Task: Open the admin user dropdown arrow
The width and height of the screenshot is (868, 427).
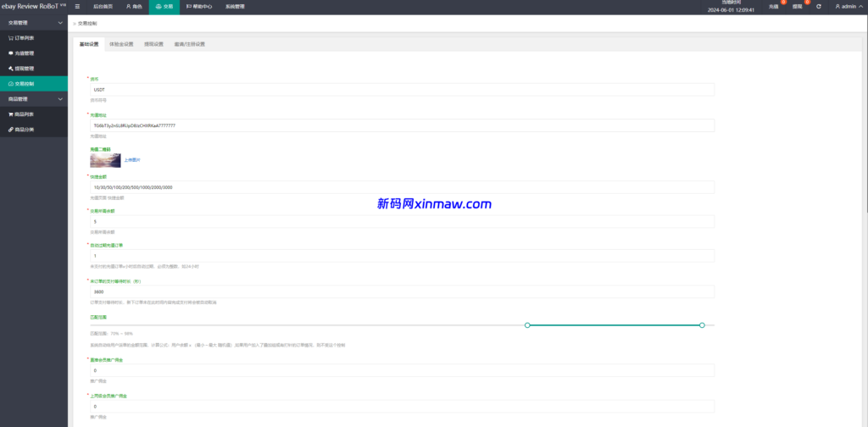Action: point(860,7)
